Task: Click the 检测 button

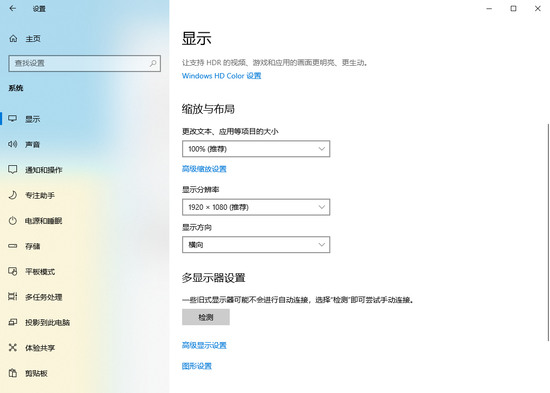Action: pyautogui.click(x=206, y=317)
